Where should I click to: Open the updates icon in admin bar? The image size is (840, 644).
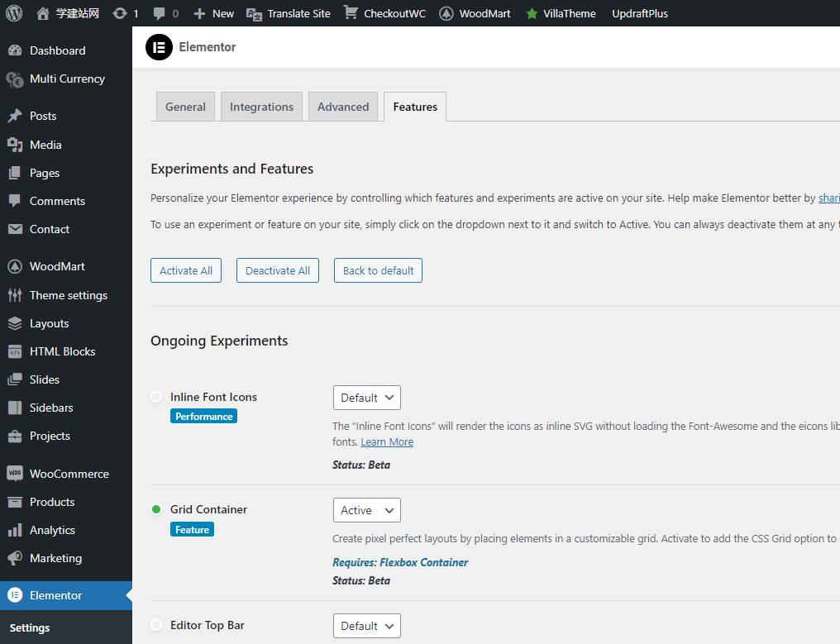point(120,13)
